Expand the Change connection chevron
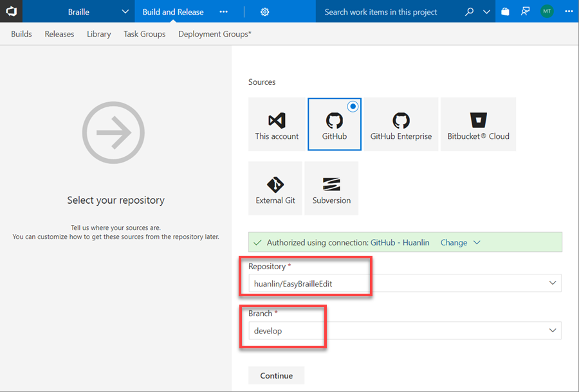 477,242
